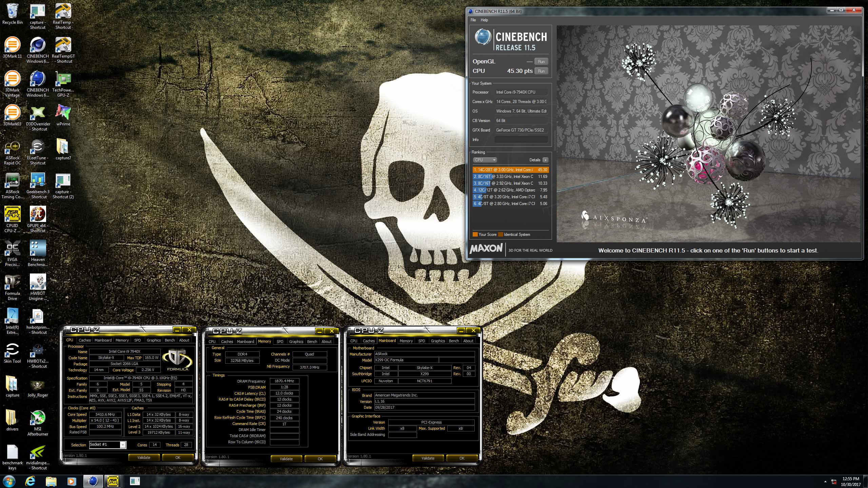Open Skin Tool desktop icon
Screen dimensions: 868x488
click(13, 353)
